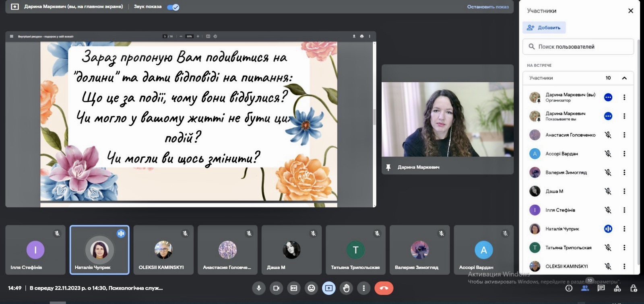Open more options for Наталія Чуприк
The image size is (644, 304).
click(x=624, y=229)
